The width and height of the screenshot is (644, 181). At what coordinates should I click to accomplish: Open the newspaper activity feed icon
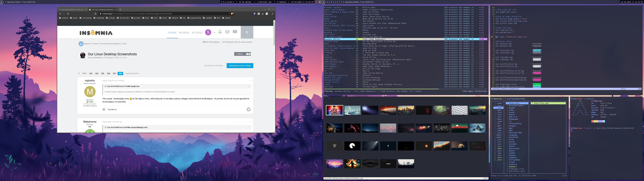point(235,32)
